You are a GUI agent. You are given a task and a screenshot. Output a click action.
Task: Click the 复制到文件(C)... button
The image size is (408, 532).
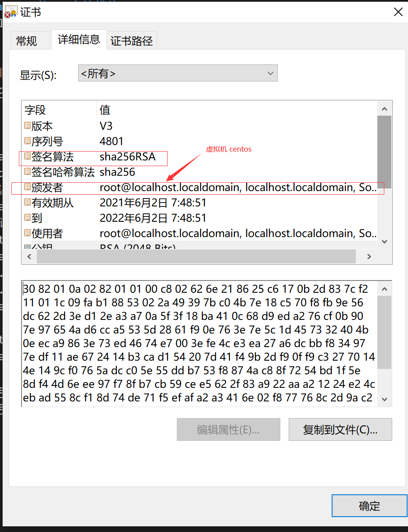click(340, 429)
